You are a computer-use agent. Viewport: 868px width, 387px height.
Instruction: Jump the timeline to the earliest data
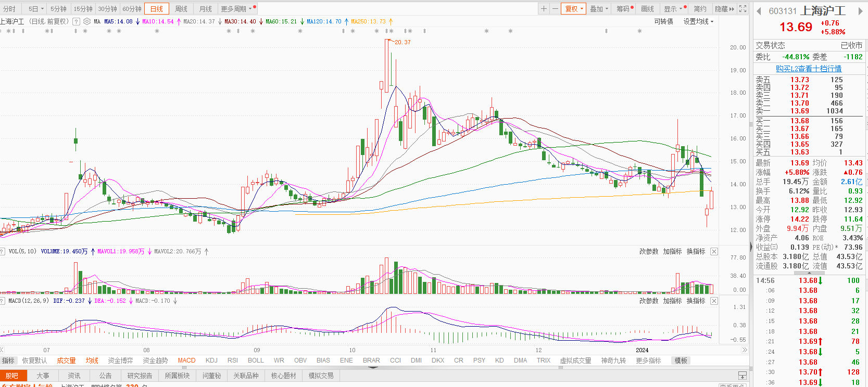tap(2, 350)
